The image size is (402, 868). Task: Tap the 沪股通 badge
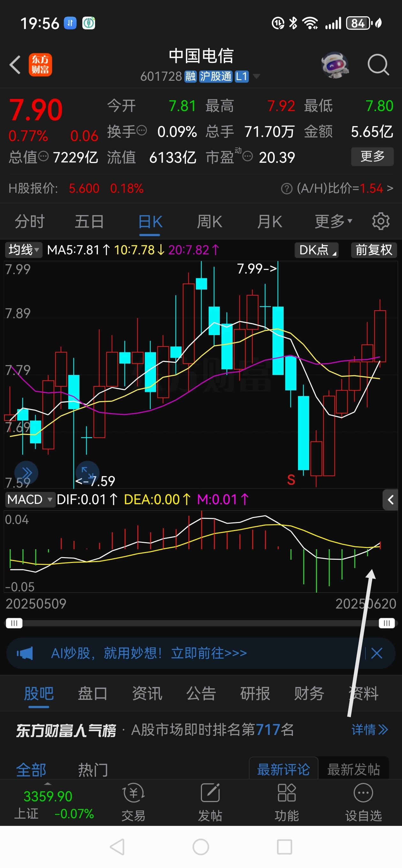(x=216, y=77)
